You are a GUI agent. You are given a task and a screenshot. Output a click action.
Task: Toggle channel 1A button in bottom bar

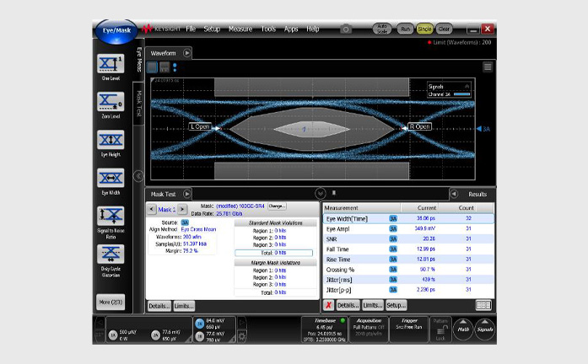tap(113, 335)
